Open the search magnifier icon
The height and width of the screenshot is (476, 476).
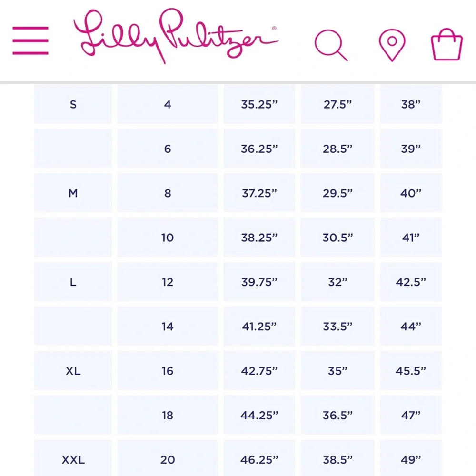click(331, 44)
